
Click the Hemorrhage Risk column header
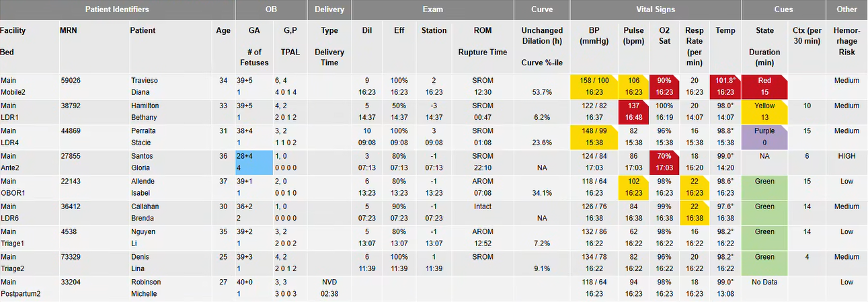[846, 41]
